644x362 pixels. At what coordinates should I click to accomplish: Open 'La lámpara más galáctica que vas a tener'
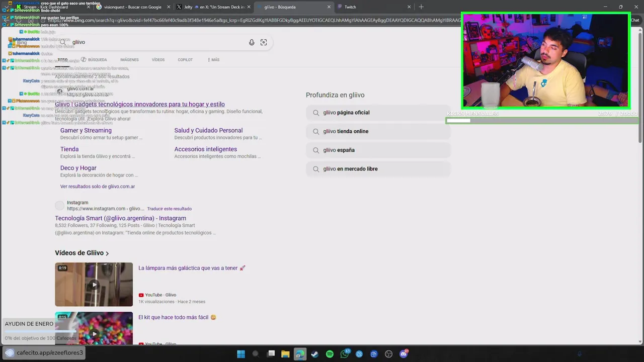tap(192, 268)
